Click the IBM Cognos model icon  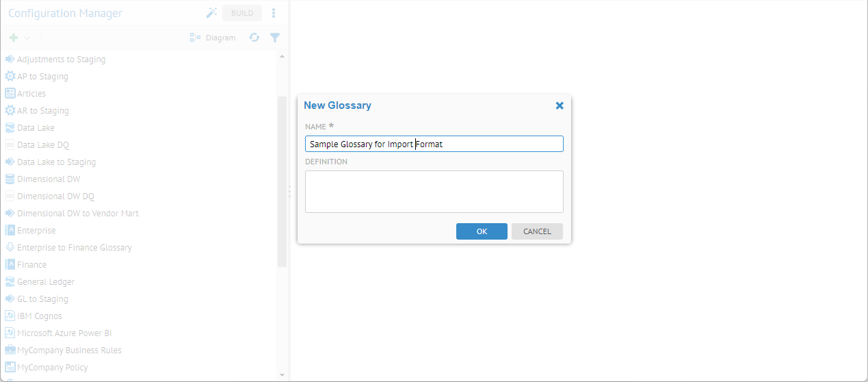pyautogui.click(x=10, y=316)
